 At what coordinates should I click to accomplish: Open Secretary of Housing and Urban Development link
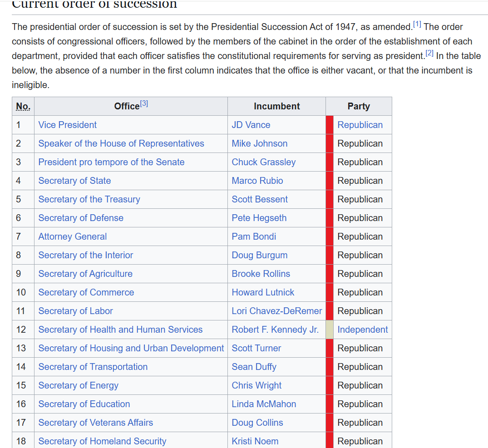(131, 348)
